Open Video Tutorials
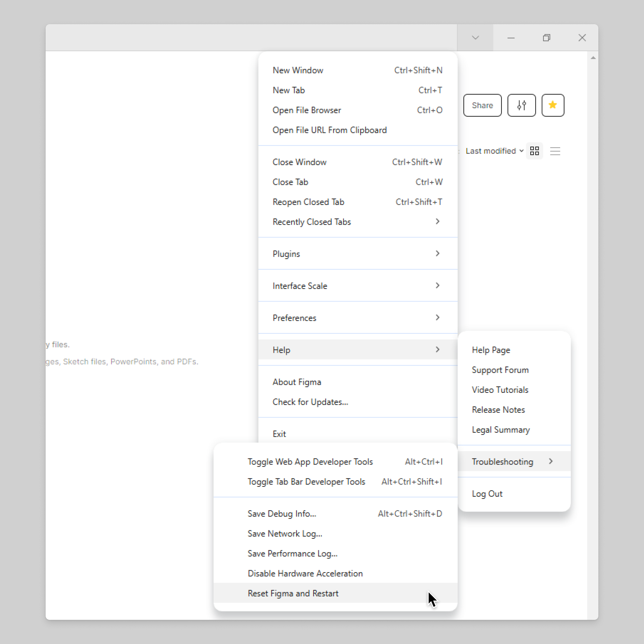 click(514, 390)
